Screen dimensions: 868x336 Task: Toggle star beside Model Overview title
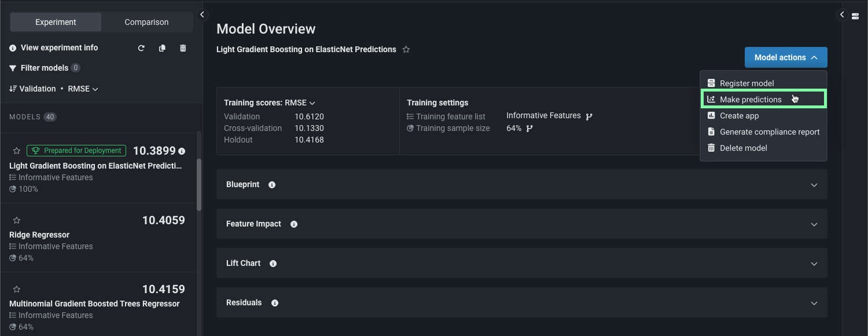point(406,50)
